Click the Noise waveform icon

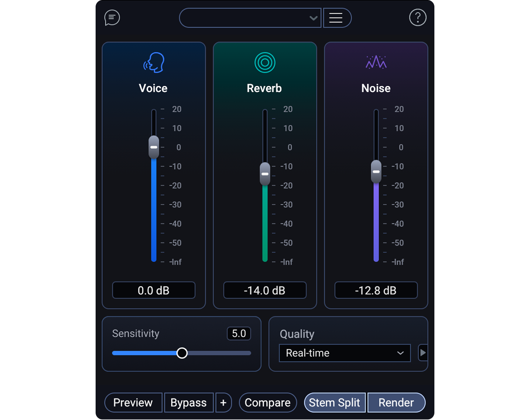point(376,62)
